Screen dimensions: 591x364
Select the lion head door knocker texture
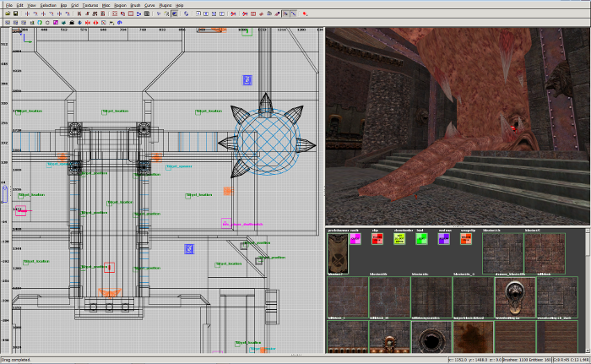pyautogui.click(x=515, y=297)
